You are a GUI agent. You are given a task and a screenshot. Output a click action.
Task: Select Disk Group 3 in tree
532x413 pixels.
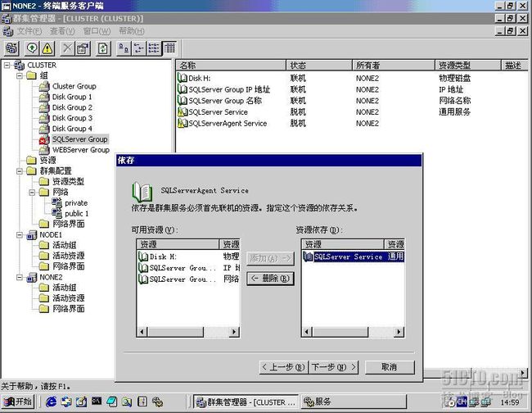[x=72, y=118]
